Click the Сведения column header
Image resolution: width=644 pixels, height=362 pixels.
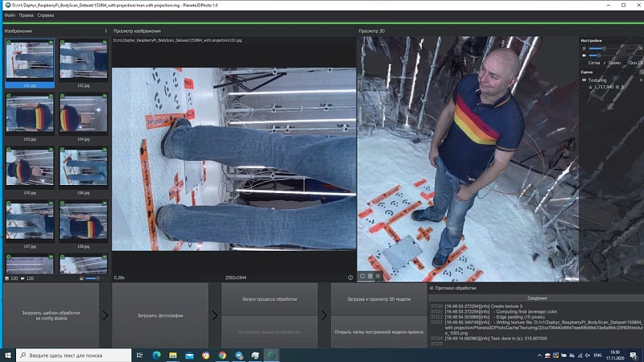pyautogui.click(x=537, y=298)
